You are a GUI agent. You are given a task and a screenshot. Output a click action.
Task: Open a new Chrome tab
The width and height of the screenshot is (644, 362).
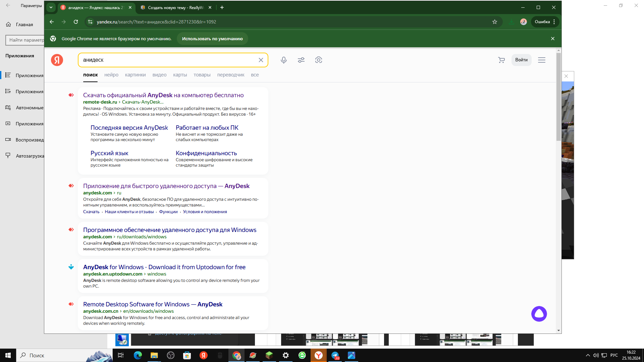tap(222, 7)
